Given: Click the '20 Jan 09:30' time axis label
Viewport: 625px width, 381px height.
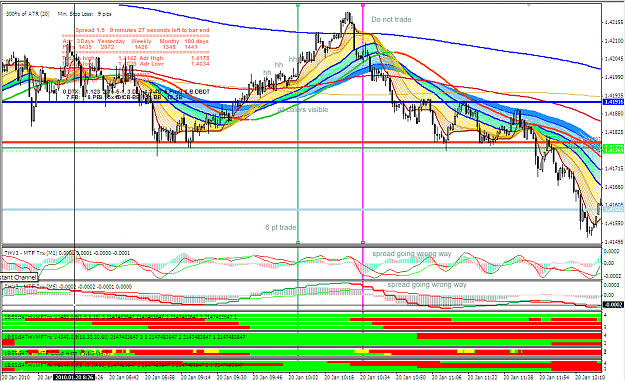Looking at the screenshot, I should 232,377.
